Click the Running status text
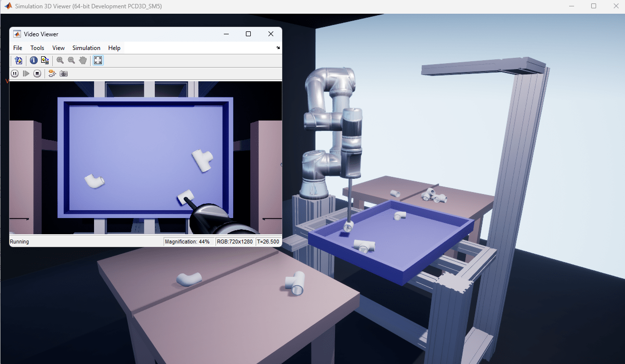Image resolution: width=625 pixels, height=364 pixels. coord(20,242)
